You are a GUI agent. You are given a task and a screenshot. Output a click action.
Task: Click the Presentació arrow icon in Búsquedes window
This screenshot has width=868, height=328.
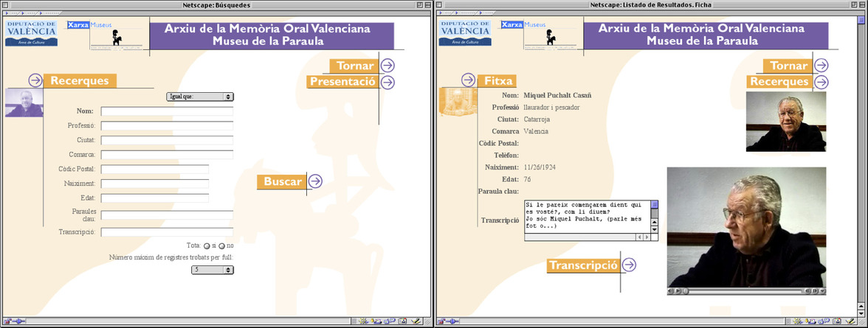(x=388, y=83)
